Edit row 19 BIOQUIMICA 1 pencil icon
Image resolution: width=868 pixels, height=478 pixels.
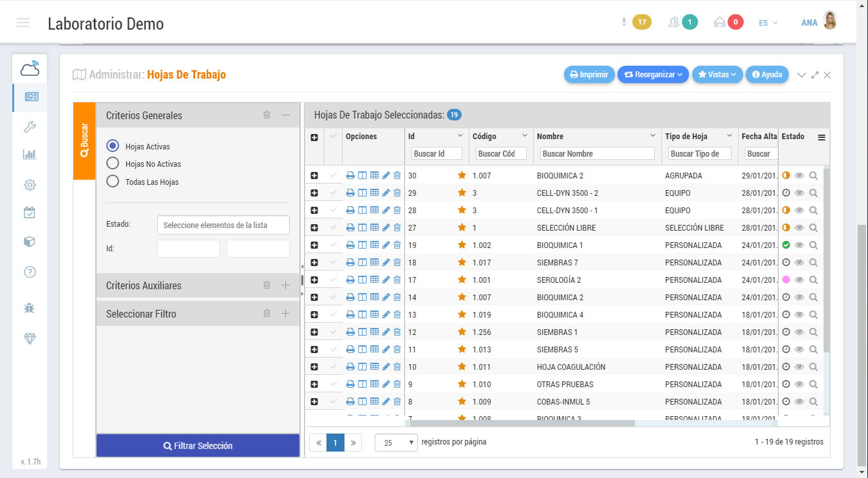pos(386,245)
